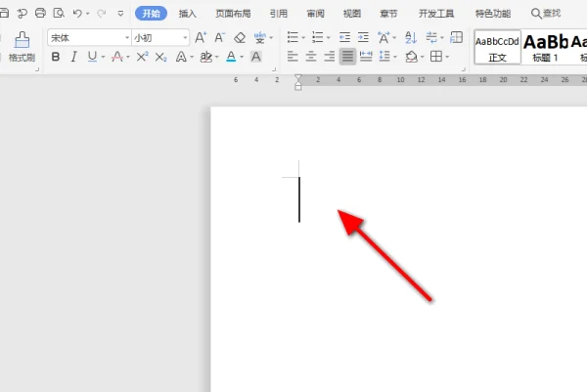Select the 格式刷 format painter
Viewport: 587px width, 392px height.
point(22,47)
